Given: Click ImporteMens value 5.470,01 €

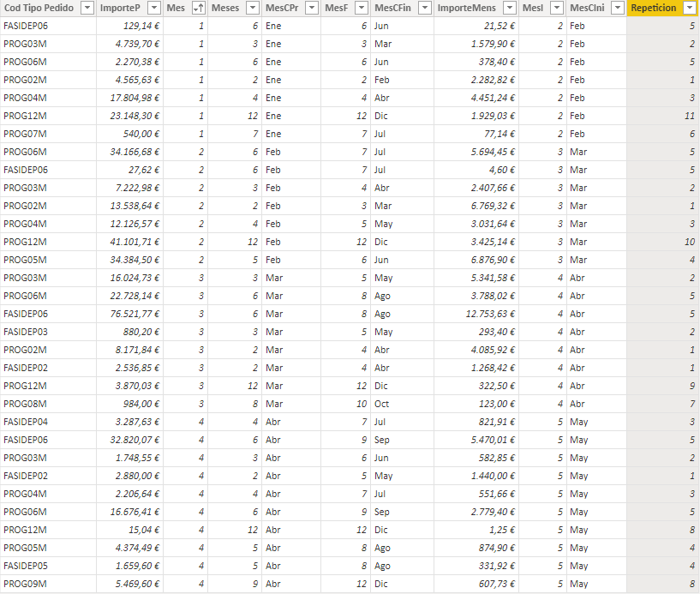Looking at the screenshot, I should (x=476, y=440).
